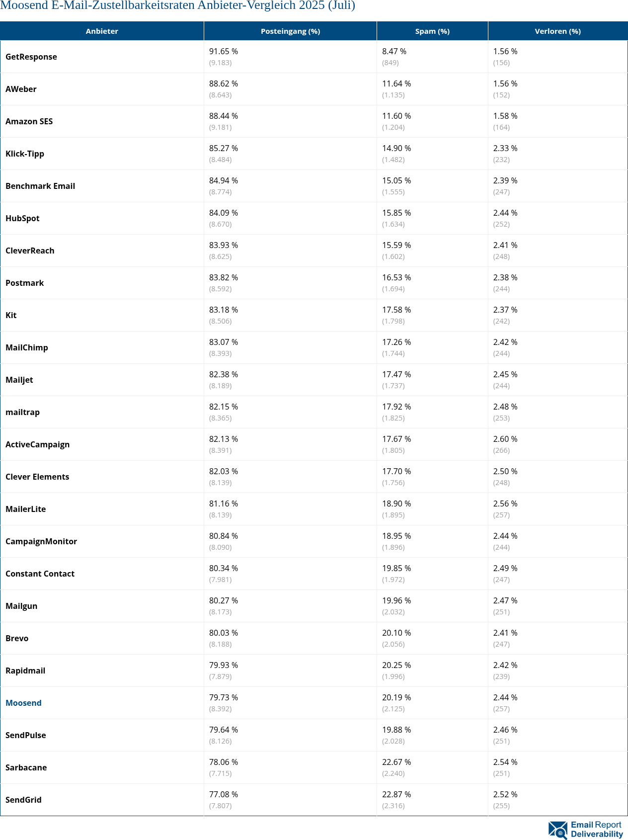Click the MailChimp provider name
Image resolution: width=628 pixels, height=840 pixels.
(x=27, y=347)
